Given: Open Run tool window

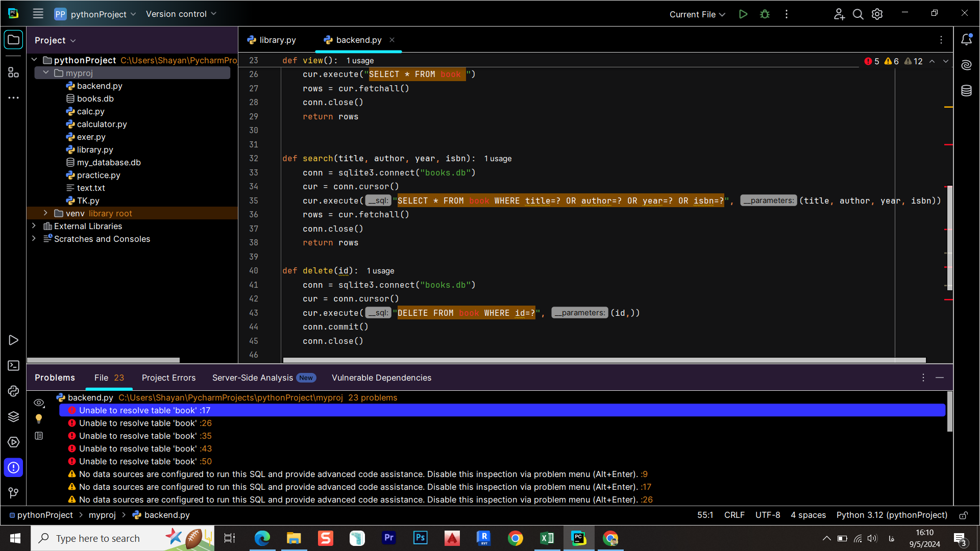Looking at the screenshot, I should tap(14, 340).
